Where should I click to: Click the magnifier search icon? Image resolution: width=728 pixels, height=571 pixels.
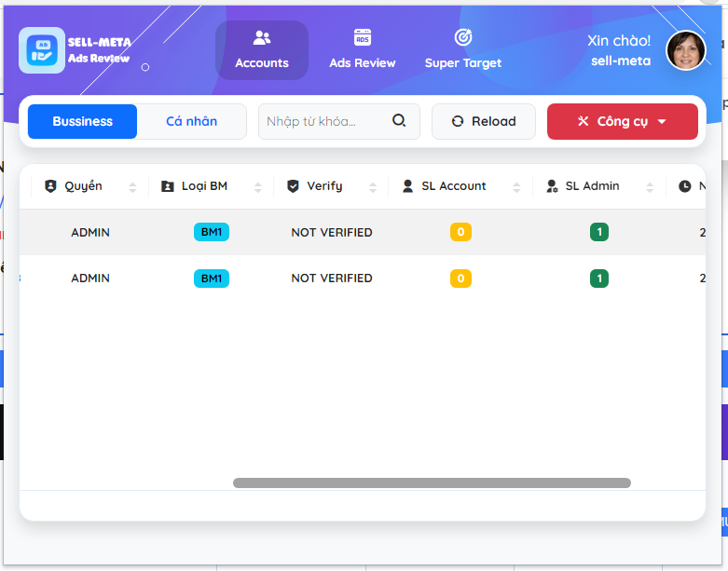tap(399, 121)
